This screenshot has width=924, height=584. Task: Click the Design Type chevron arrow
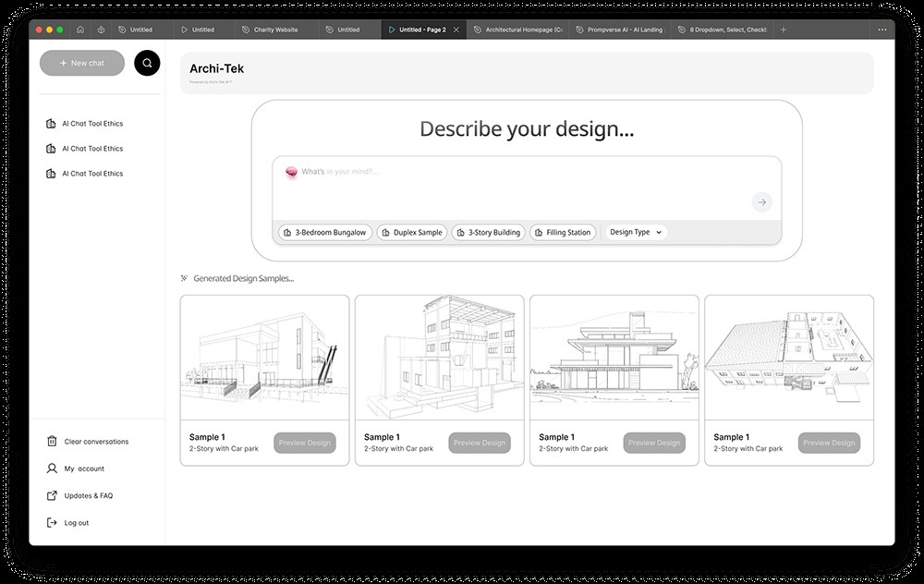pyautogui.click(x=659, y=232)
